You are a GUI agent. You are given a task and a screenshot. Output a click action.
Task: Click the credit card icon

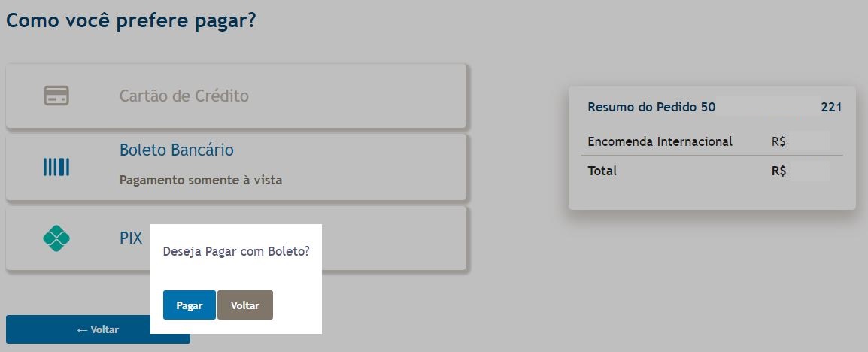tap(56, 96)
